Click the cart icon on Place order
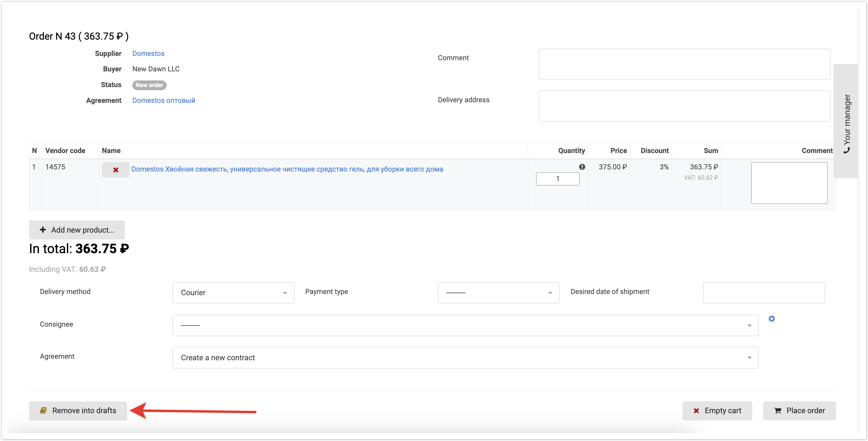868x441 pixels. (x=778, y=410)
